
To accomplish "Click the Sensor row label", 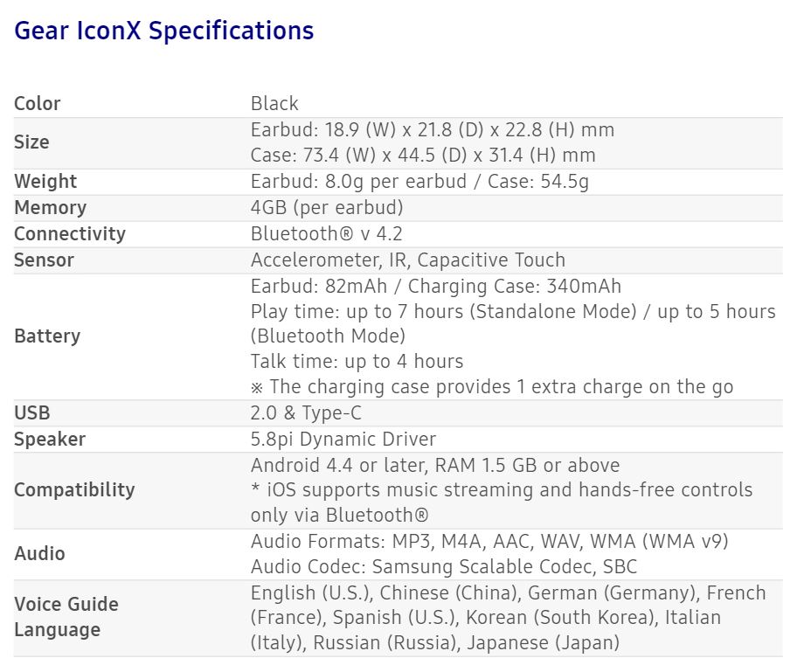I will 44,260.
